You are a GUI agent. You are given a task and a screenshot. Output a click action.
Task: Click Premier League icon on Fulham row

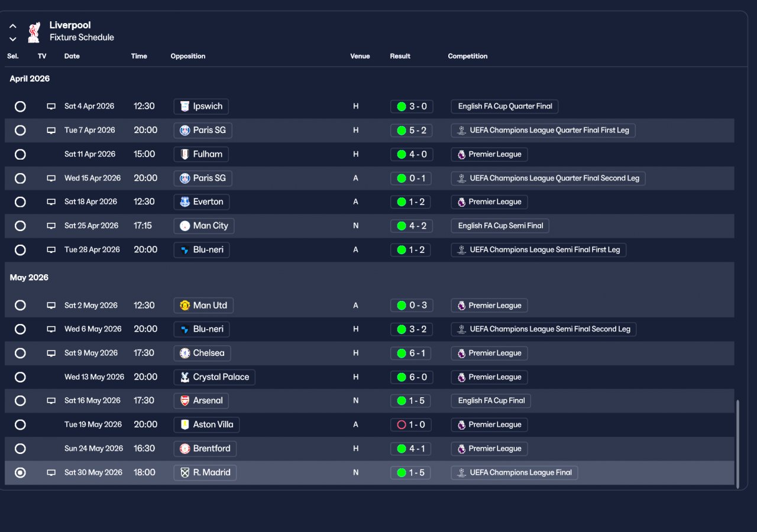click(x=461, y=154)
